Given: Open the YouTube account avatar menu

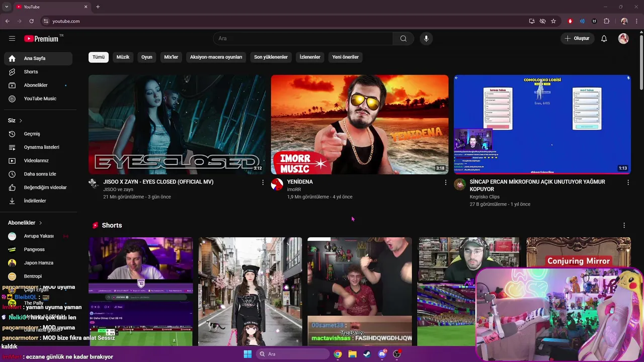Looking at the screenshot, I should coord(623,39).
